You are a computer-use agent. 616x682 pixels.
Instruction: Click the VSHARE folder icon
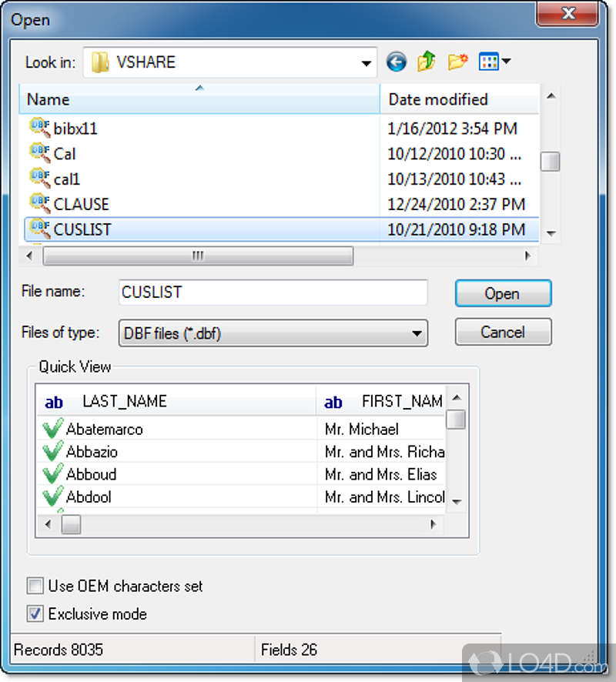point(101,62)
